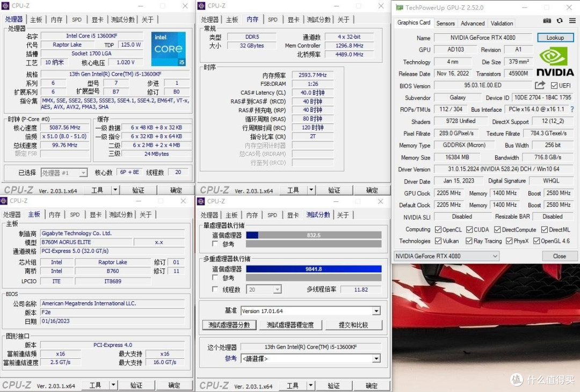
Task: Expand the 工具 arrow in the CPU-Z benchmark window
Action: pyautogui.click(x=311, y=386)
